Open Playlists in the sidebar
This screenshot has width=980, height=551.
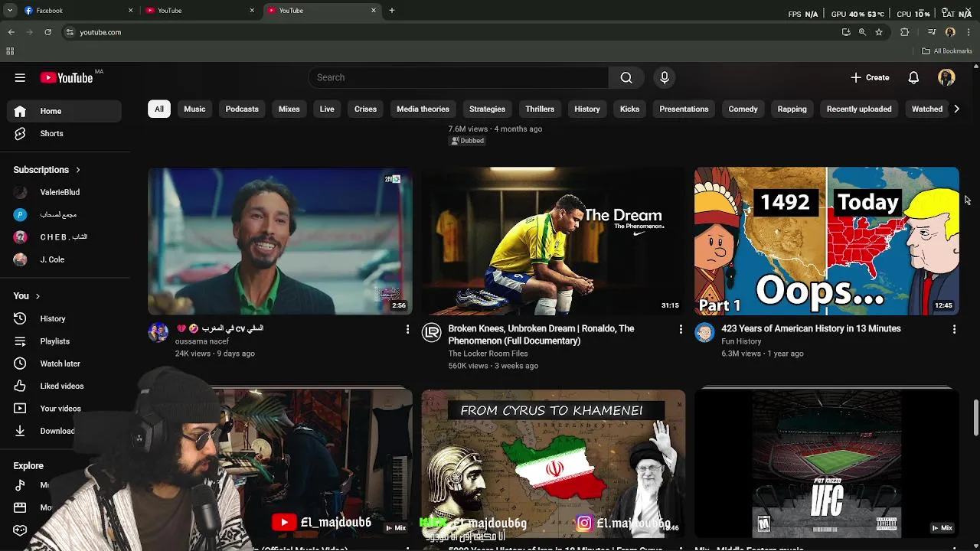tap(64, 341)
